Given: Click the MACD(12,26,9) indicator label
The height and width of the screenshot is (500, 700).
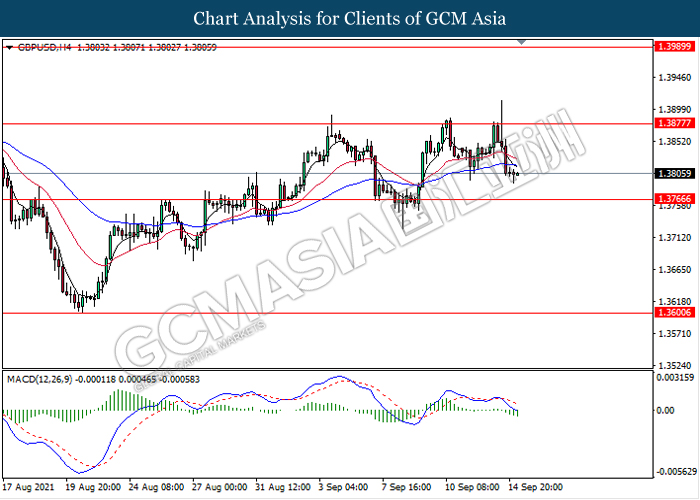Looking at the screenshot, I should point(40,379).
